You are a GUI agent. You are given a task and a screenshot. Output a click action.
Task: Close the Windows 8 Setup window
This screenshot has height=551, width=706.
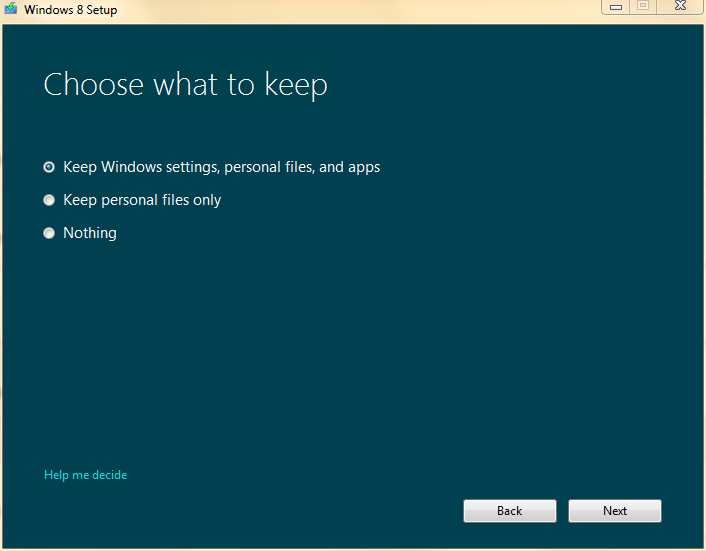click(x=680, y=6)
